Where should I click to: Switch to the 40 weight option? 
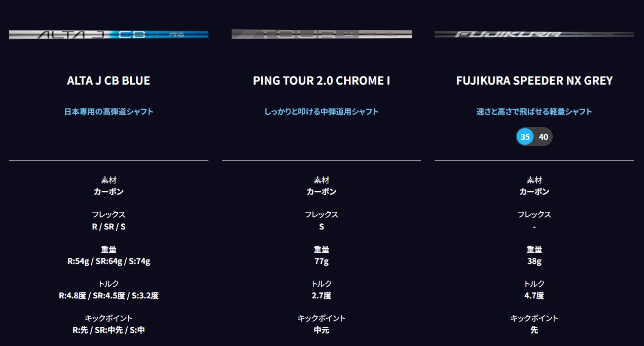(543, 137)
